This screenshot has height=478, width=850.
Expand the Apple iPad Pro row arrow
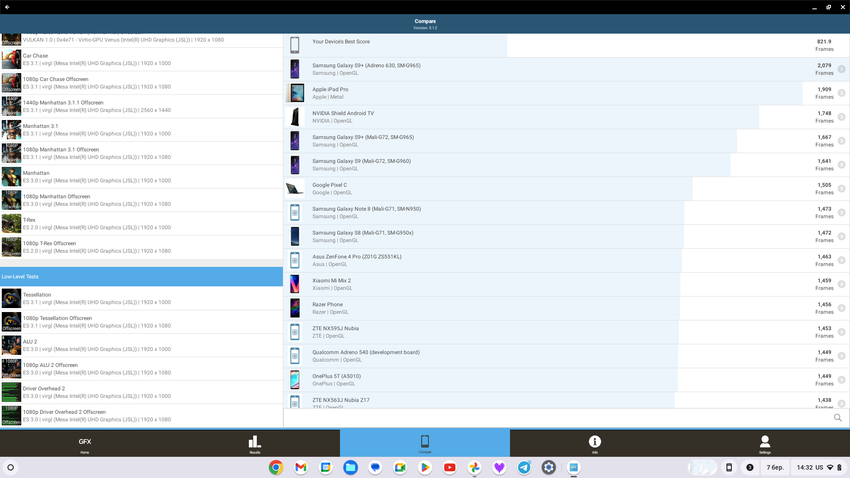coord(841,93)
